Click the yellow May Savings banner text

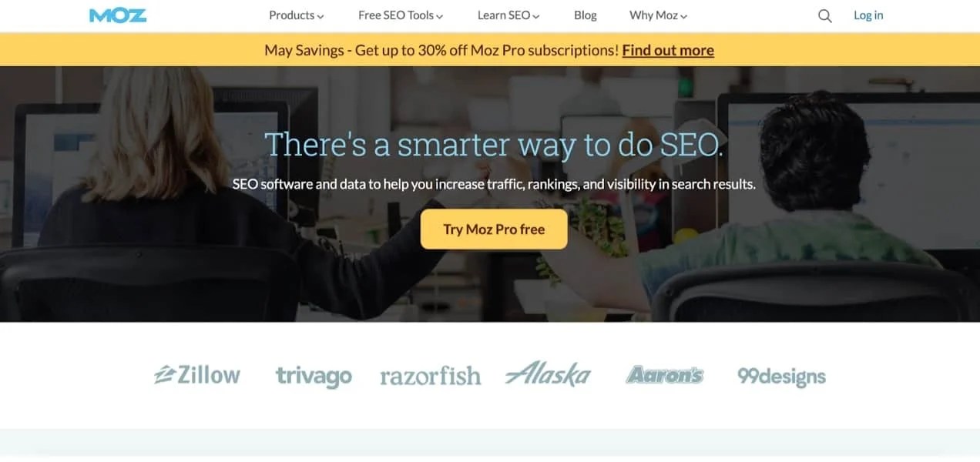pos(441,50)
